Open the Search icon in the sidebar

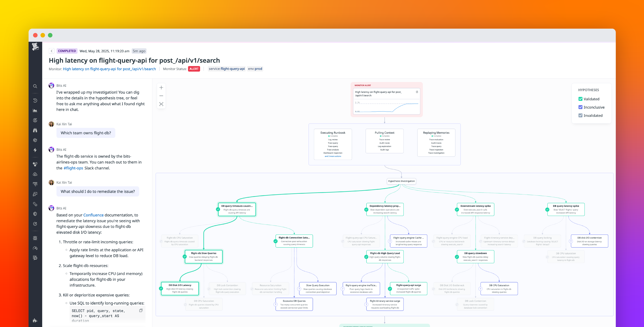pos(35,86)
